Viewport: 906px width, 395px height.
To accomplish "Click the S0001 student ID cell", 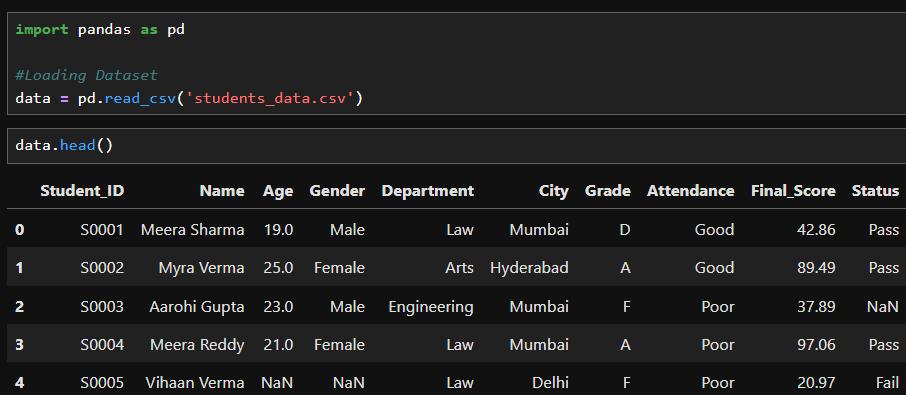I will point(102,230).
